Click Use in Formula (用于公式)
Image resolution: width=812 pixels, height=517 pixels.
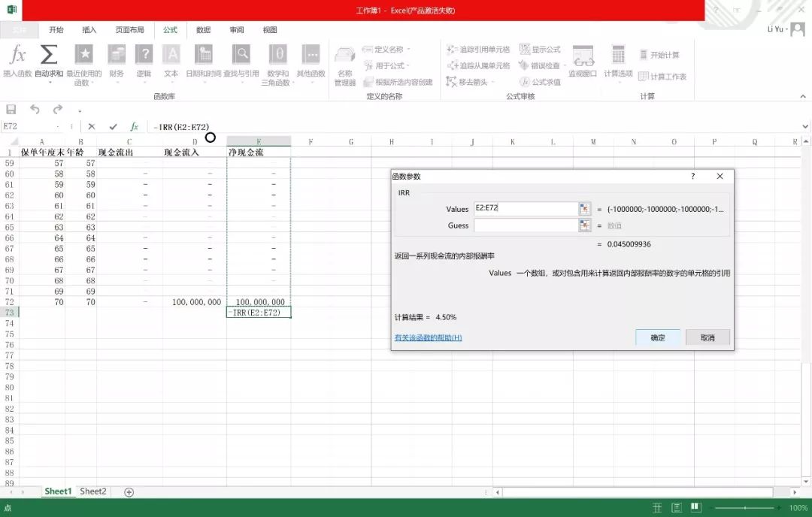(x=386, y=65)
